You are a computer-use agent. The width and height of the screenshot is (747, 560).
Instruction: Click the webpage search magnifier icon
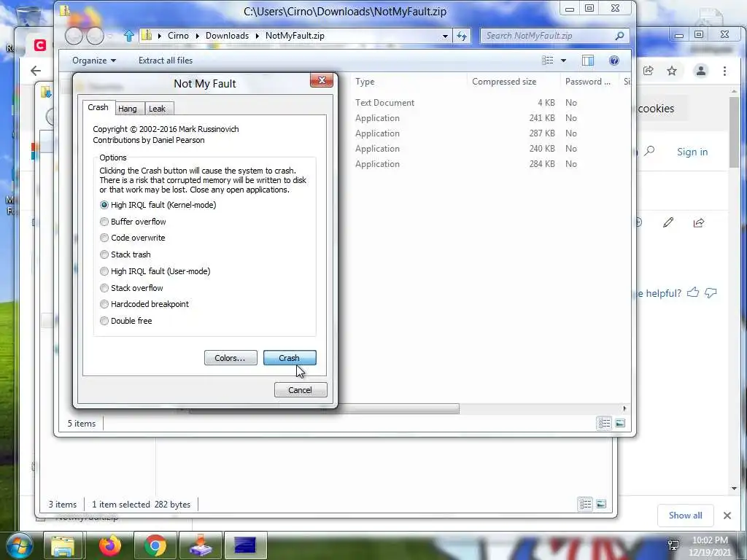[x=649, y=152]
